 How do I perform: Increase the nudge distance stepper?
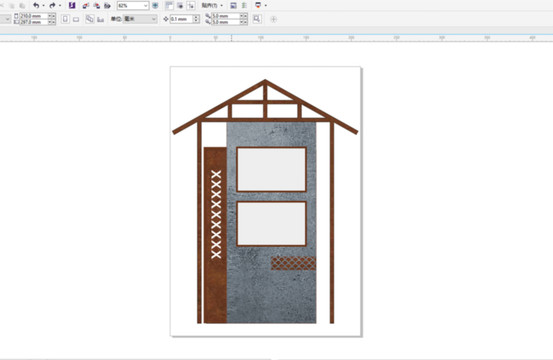pyautogui.click(x=196, y=17)
